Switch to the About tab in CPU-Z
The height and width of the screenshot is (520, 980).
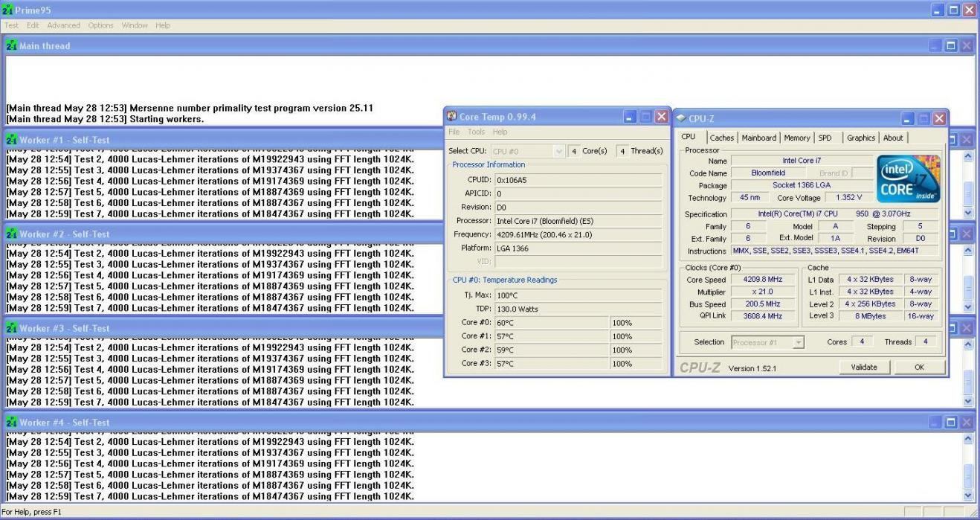pos(893,138)
